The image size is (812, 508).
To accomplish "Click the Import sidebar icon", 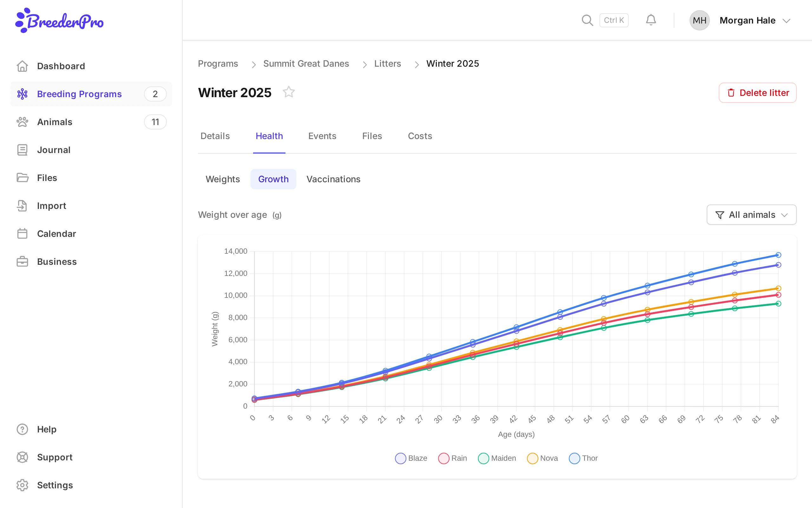I will [x=23, y=206].
